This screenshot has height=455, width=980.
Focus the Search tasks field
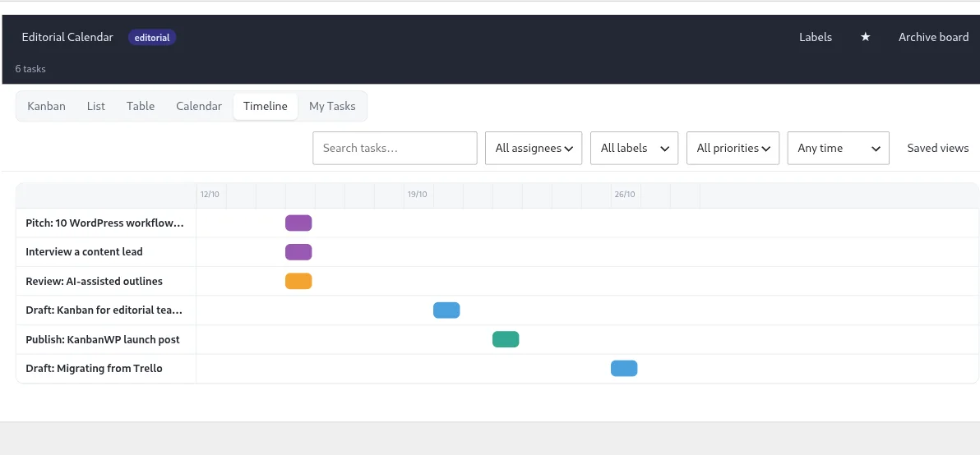[395, 148]
